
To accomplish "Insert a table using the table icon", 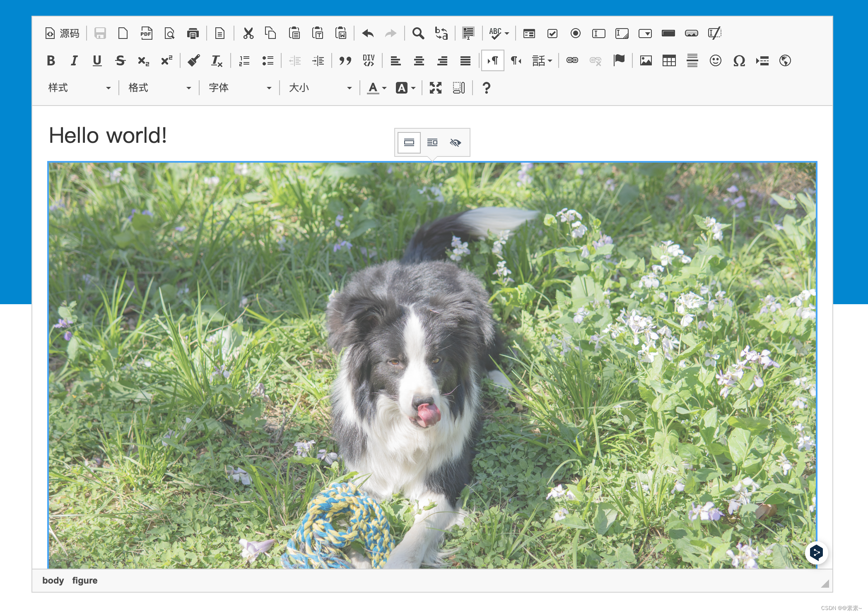I will tap(669, 61).
